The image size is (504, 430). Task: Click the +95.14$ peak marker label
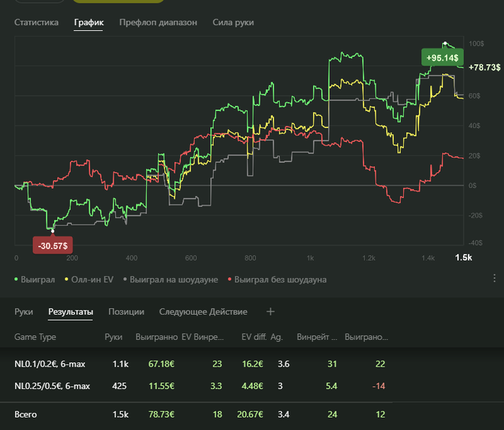point(442,56)
